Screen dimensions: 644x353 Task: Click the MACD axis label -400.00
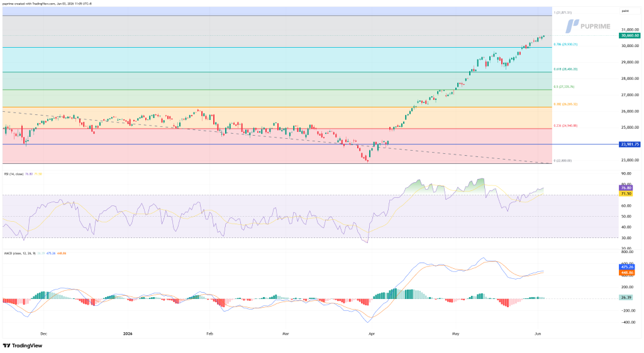tap(627, 322)
